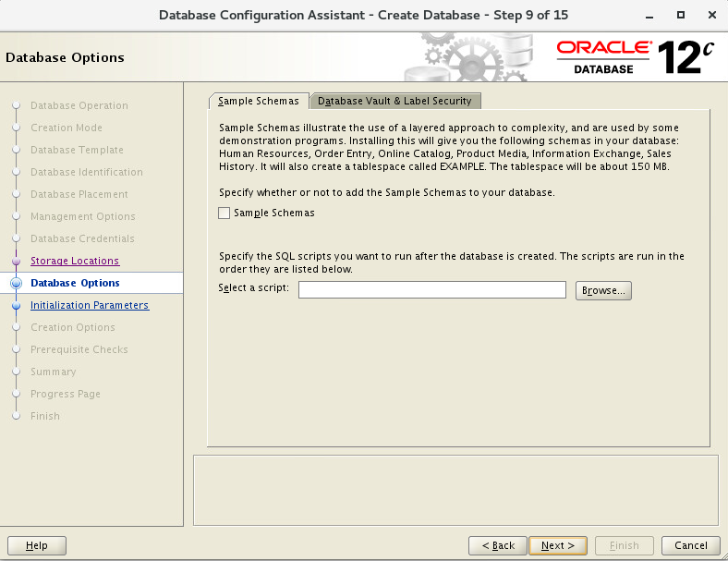Enable the Sample Schemas checkbox
728x561 pixels.
point(224,213)
